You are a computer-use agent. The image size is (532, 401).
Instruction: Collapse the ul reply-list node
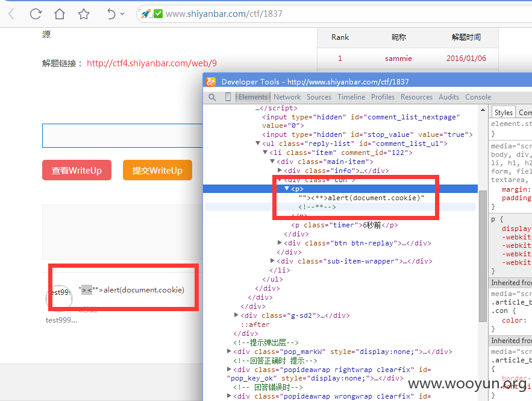pos(258,144)
